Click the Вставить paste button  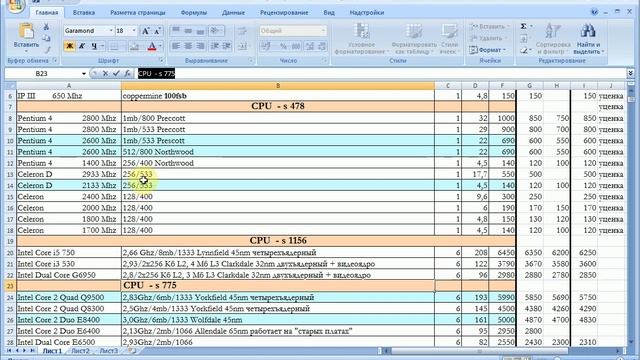click(26, 39)
